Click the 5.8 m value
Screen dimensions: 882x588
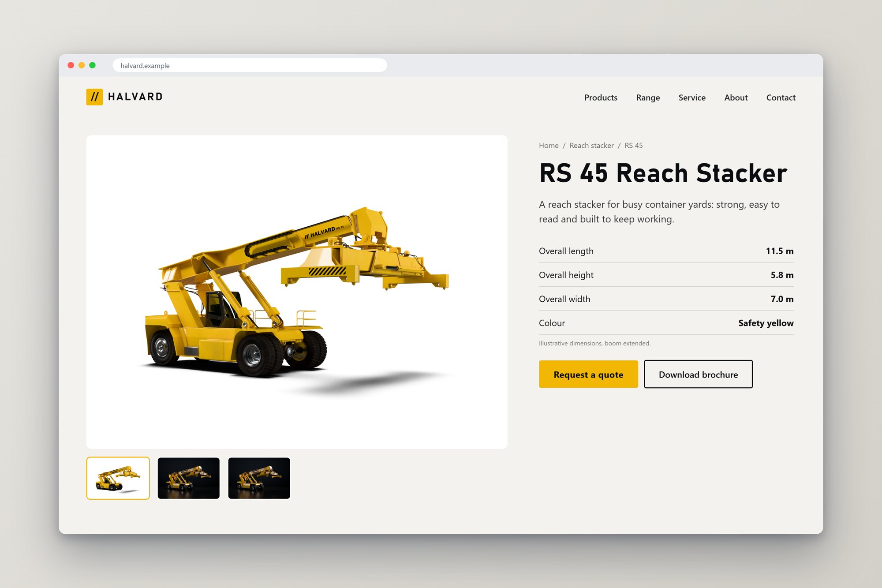(782, 275)
